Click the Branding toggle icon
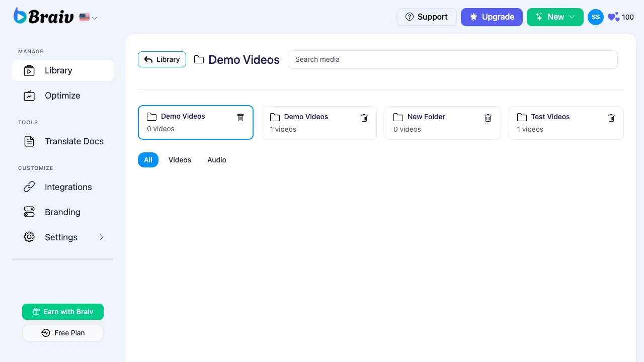 pos(29,212)
